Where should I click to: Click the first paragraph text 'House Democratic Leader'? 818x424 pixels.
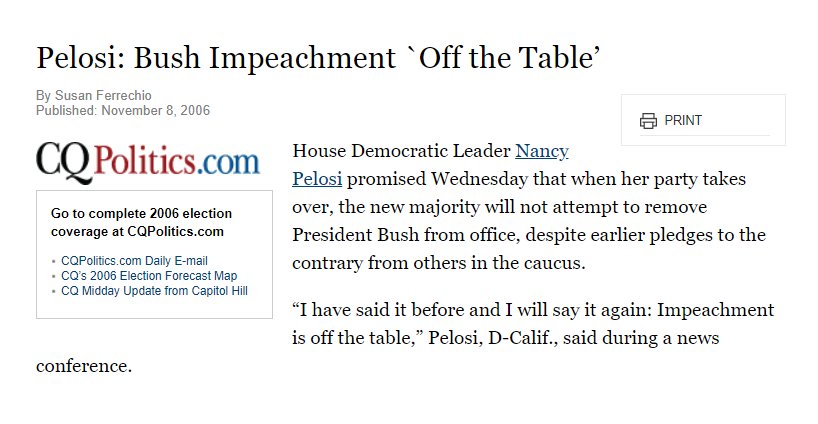(401, 151)
